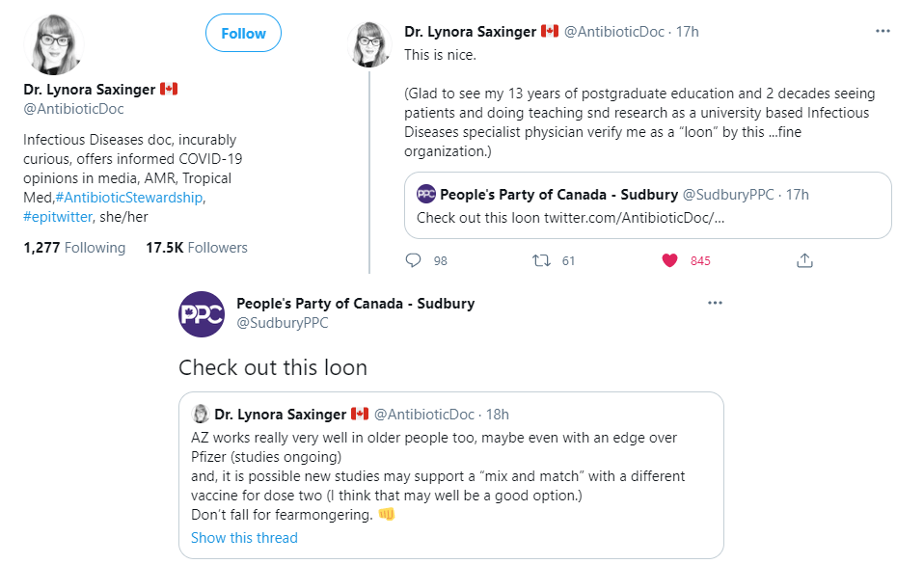Click Saxinger's avatar beside the "This is nice" tweet
The width and height of the screenshot is (924, 564).
tap(373, 44)
